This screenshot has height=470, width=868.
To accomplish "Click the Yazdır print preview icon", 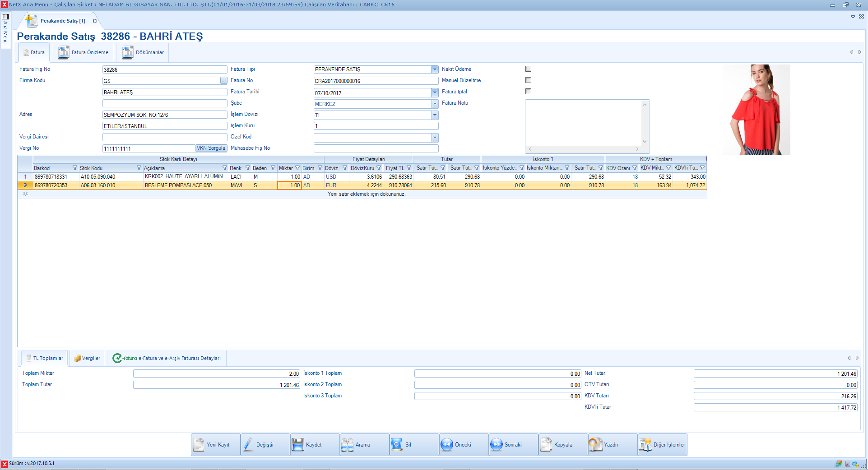I will point(595,445).
